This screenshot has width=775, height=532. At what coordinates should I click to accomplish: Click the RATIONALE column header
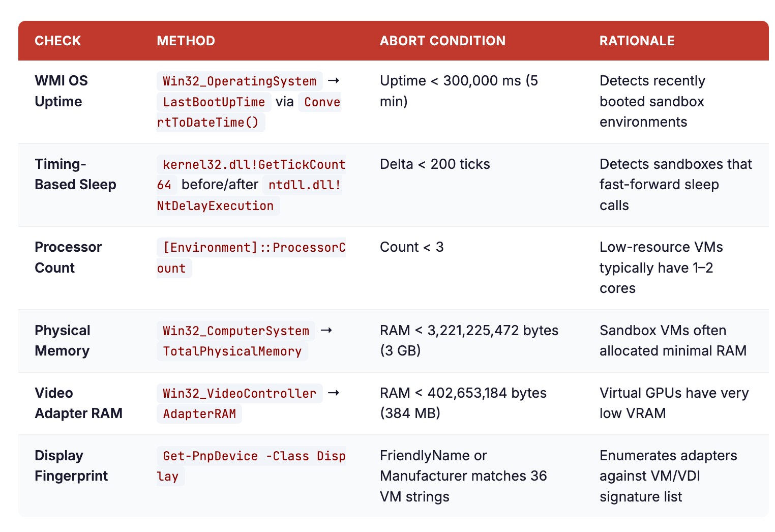coord(637,41)
